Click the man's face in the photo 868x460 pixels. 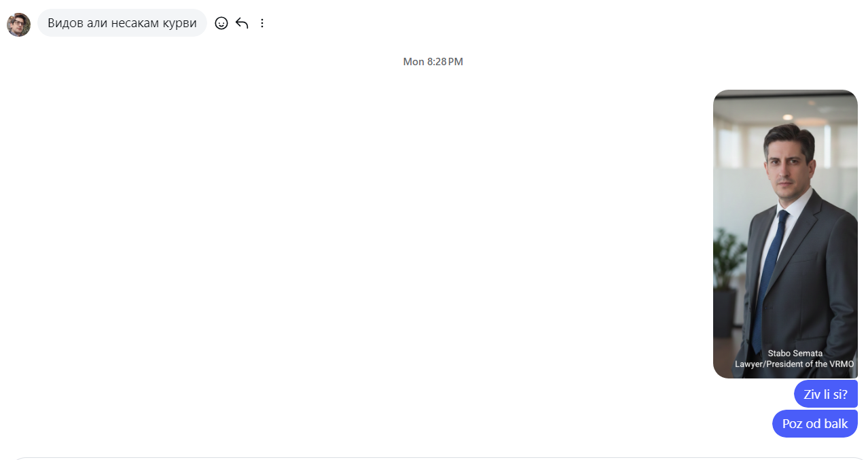(x=788, y=165)
